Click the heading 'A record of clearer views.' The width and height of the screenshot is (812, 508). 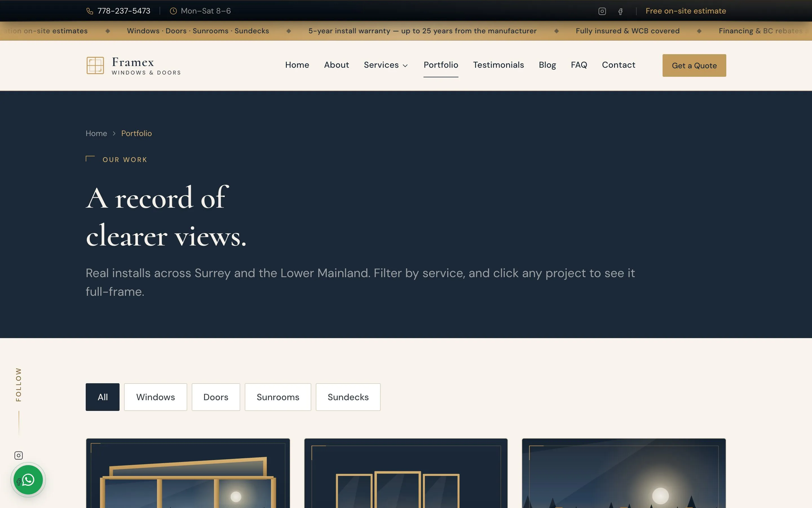click(166, 217)
